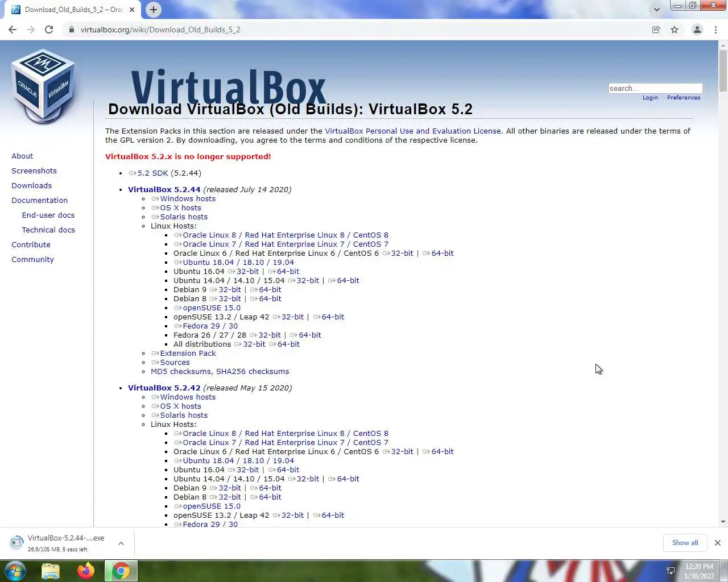Open the Personal Use and Evaluation License link

(x=413, y=131)
